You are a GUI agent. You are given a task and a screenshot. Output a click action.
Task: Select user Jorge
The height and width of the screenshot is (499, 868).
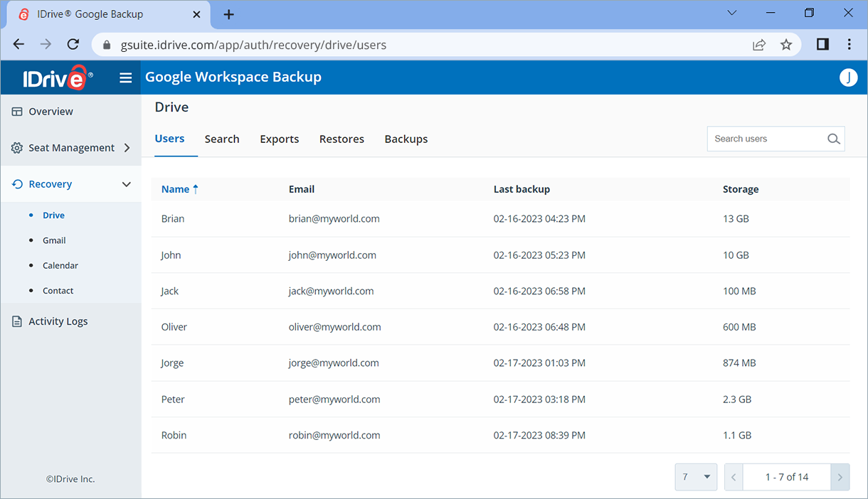click(173, 363)
